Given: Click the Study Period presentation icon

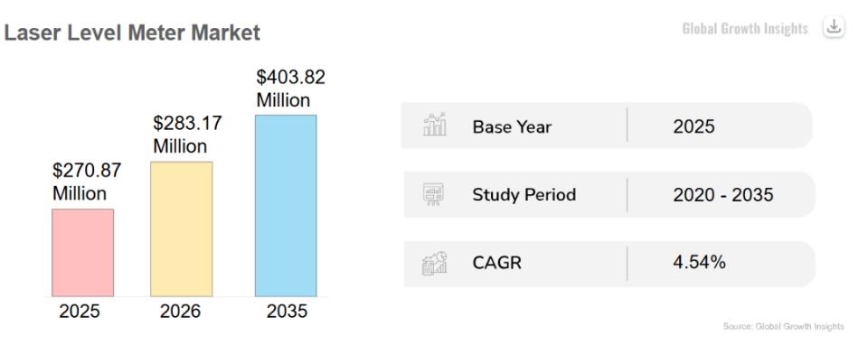Looking at the screenshot, I should tap(433, 194).
